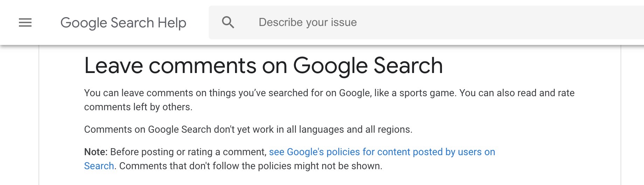
Task: Click the "Leave comments on Google Search" heading
Action: pyautogui.click(x=263, y=66)
